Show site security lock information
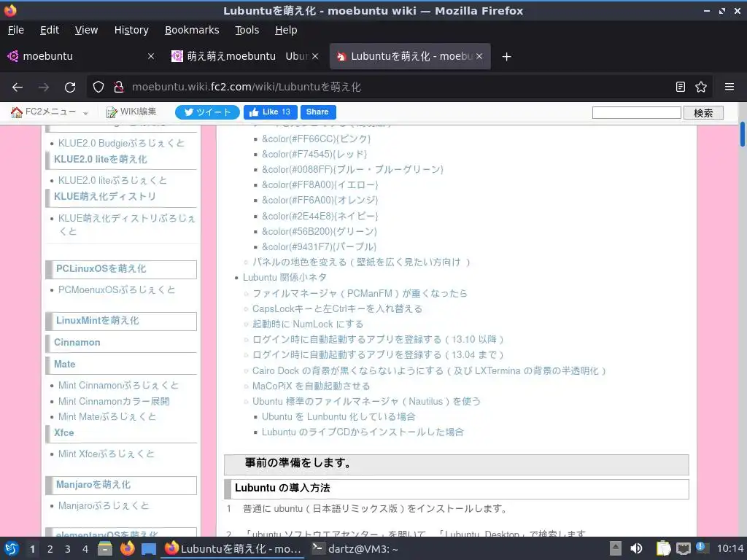 (x=118, y=87)
